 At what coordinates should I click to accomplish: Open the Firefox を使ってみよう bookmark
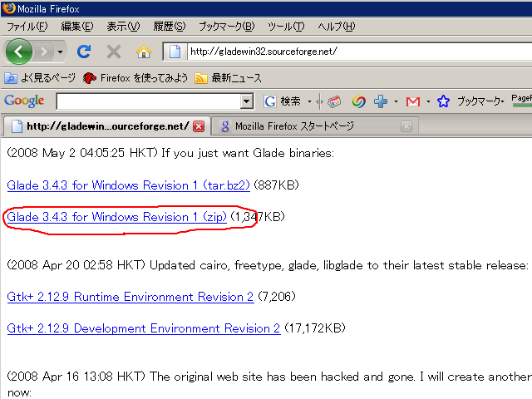(x=135, y=78)
